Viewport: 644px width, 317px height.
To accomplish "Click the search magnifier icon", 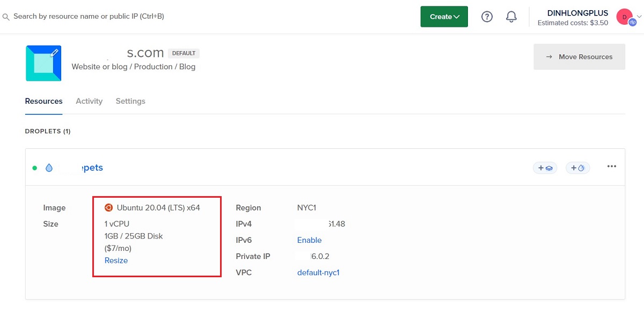I will 5,16.
